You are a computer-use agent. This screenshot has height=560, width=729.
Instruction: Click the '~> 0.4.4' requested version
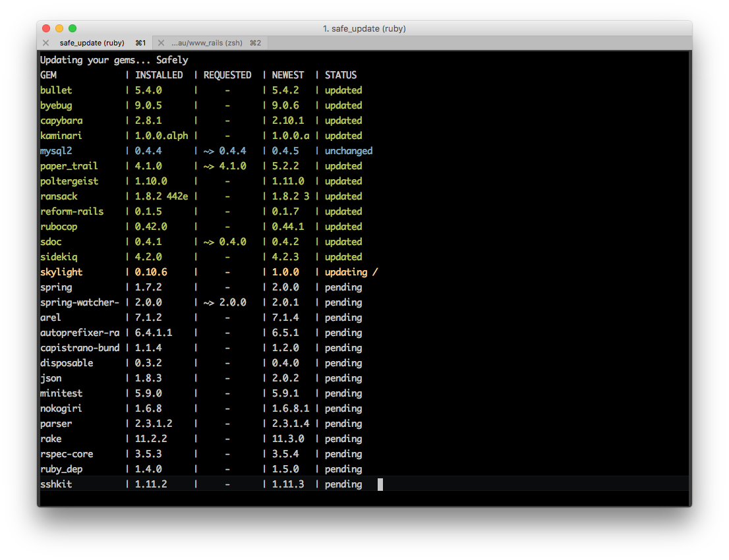pyautogui.click(x=225, y=151)
